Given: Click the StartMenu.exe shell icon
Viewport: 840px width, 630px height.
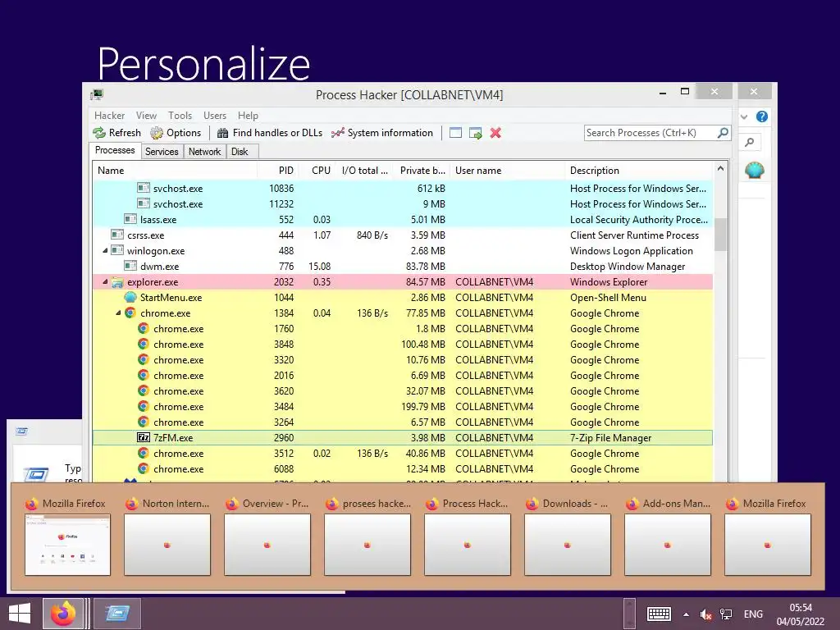Looking at the screenshot, I should click(x=130, y=297).
